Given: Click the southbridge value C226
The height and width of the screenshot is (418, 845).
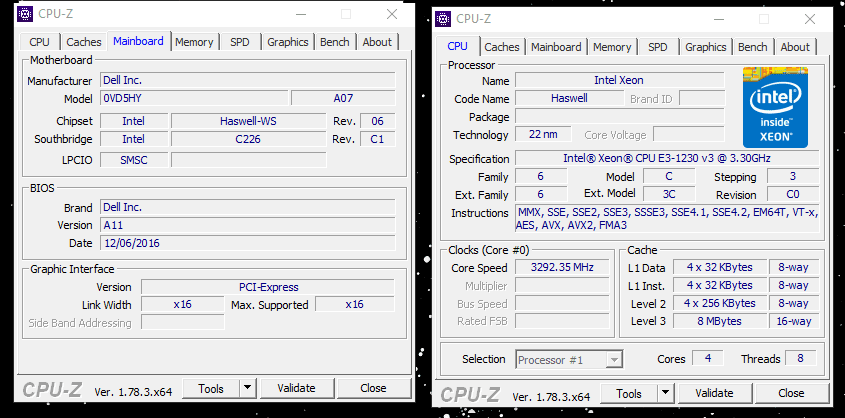Looking at the screenshot, I should click(248, 139).
